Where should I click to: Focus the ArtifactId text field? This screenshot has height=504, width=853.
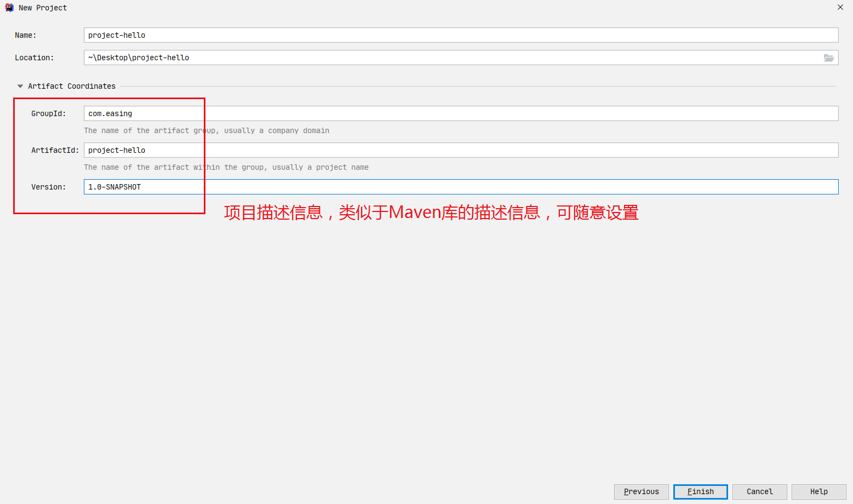click(x=461, y=150)
